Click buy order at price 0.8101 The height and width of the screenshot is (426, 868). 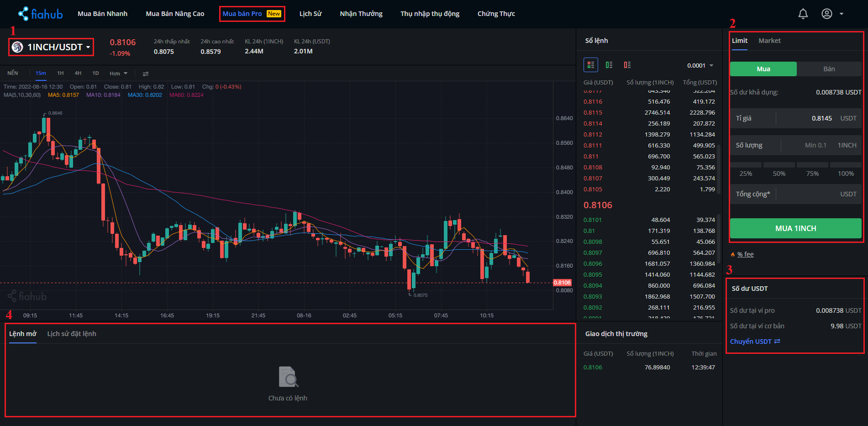click(x=649, y=220)
